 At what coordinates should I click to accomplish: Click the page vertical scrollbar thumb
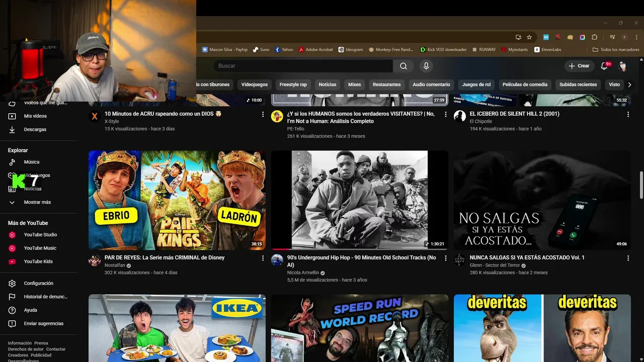641,185
